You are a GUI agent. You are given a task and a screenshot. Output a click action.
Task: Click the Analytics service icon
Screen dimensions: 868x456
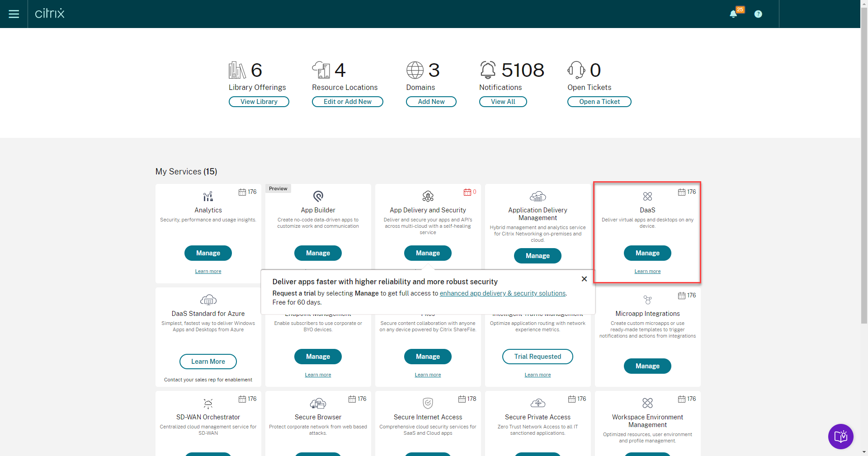[208, 196]
